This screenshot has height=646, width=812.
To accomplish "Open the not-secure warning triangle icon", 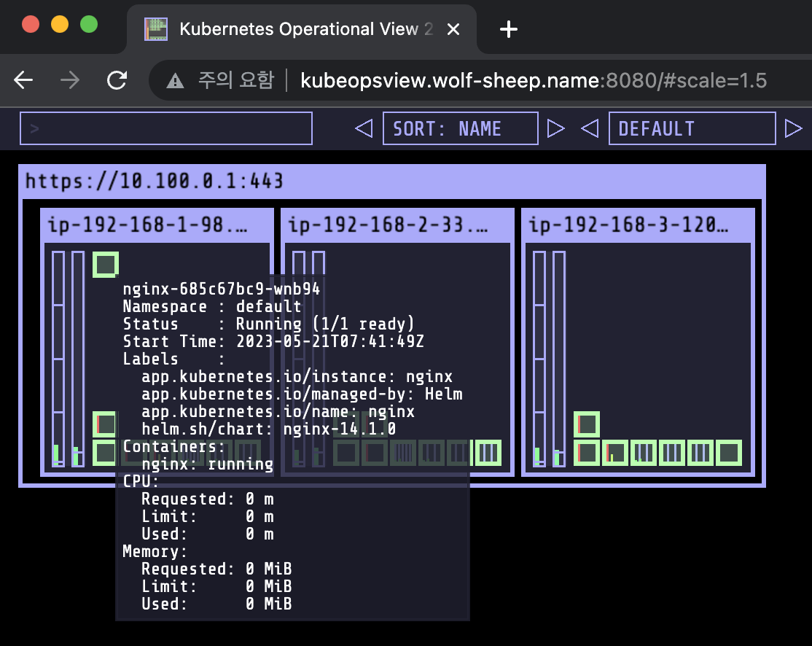I will (175, 81).
